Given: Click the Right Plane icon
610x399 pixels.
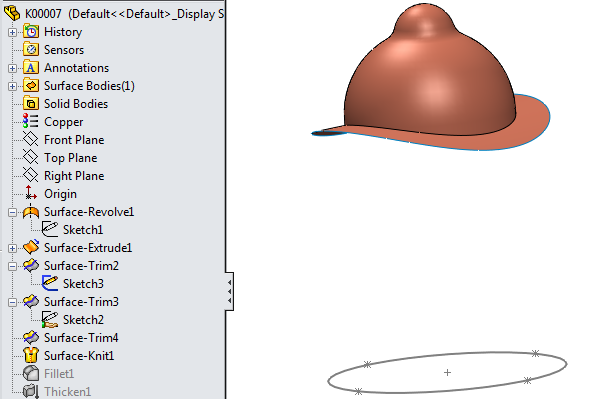Looking at the screenshot, I should pyautogui.click(x=30, y=175).
